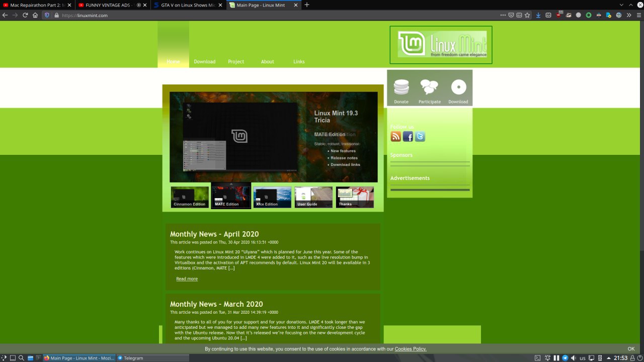Open the Firefox hamburger menu
This screenshot has width=644, height=362.
click(x=639, y=15)
